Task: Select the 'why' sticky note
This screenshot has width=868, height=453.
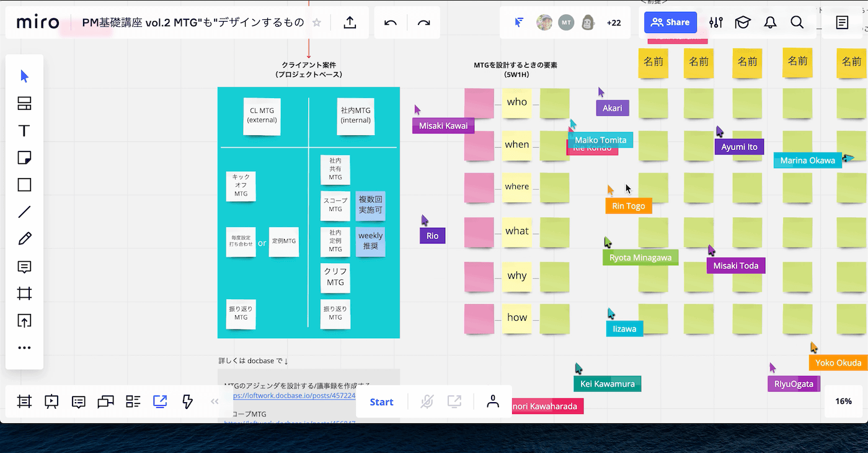Action: [x=516, y=276]
